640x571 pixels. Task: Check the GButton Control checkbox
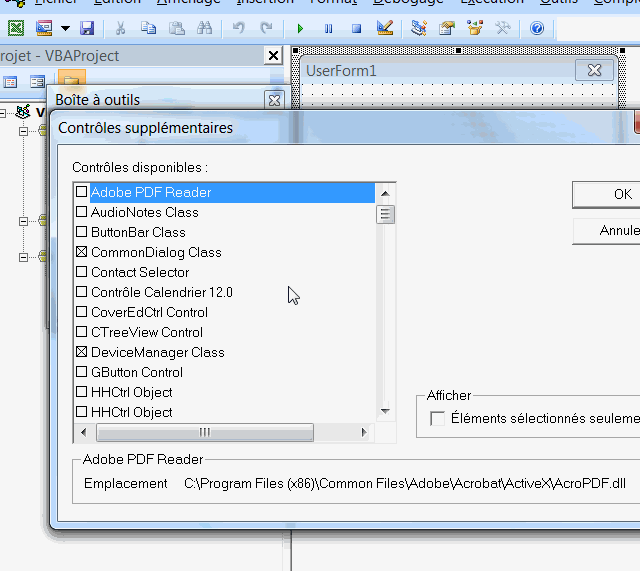point(82,371)
